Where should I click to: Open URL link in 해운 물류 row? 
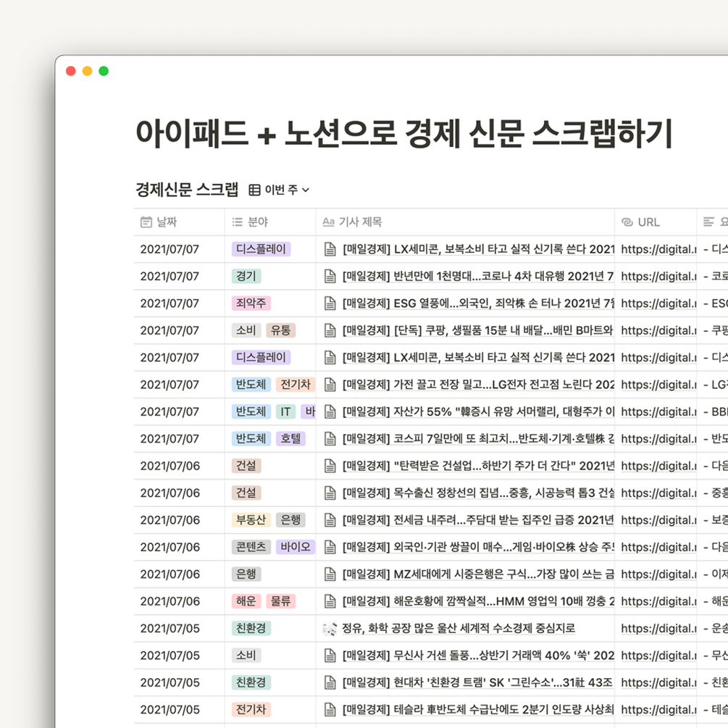658,601
